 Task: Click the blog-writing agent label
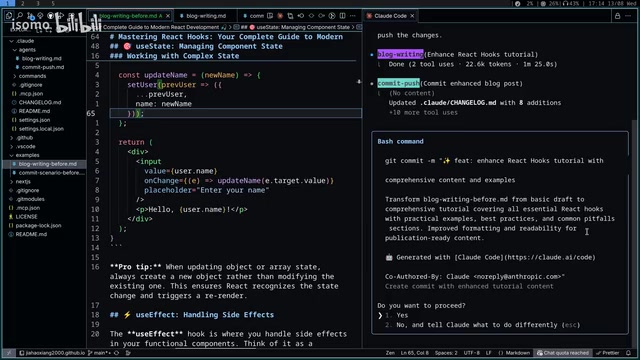pos(400,54)
